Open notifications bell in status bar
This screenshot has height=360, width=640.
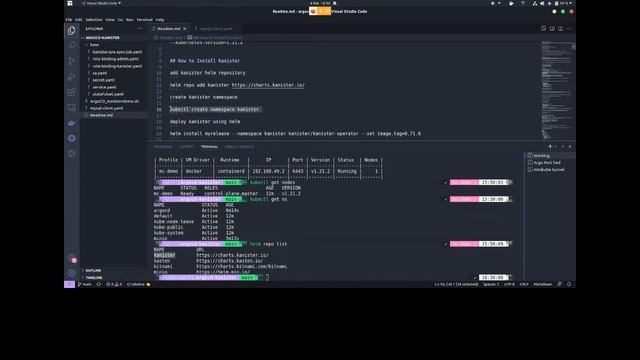[x=569, y=284]
